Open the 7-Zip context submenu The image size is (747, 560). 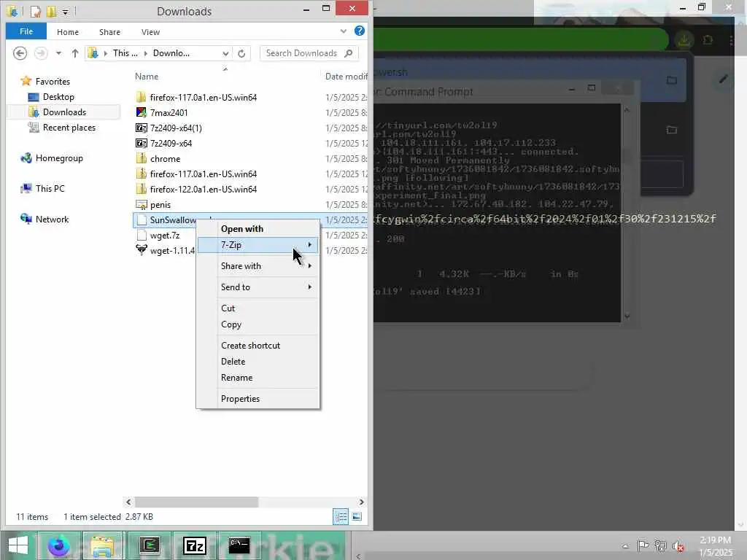click(x=258, y=245)
